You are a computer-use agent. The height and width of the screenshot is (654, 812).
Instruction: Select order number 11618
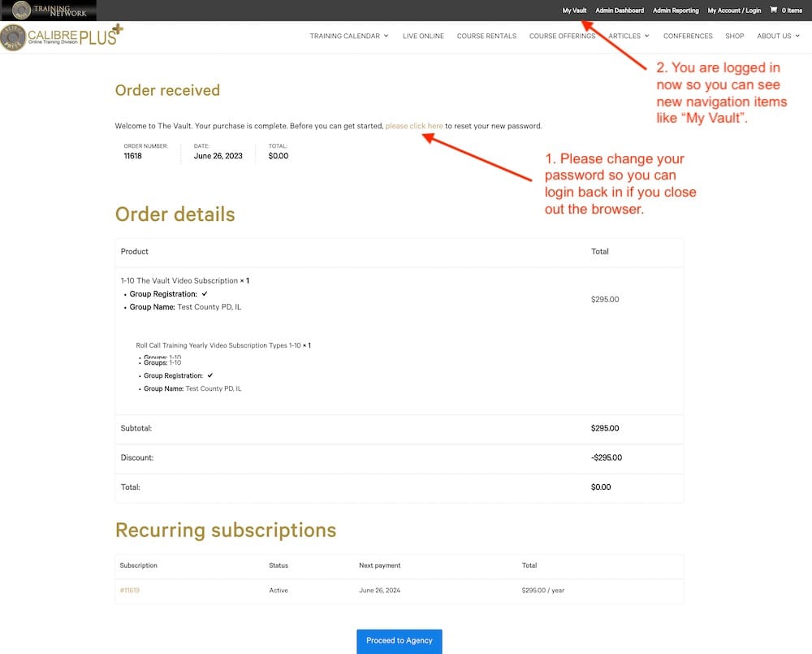coord(132,156)
